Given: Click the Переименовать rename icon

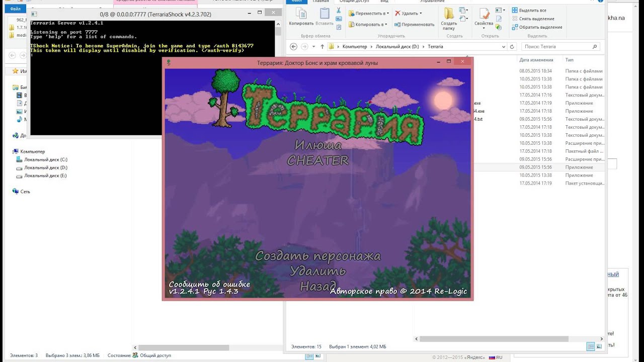Looking at the screenshot, I should click(x=397, y=24).
